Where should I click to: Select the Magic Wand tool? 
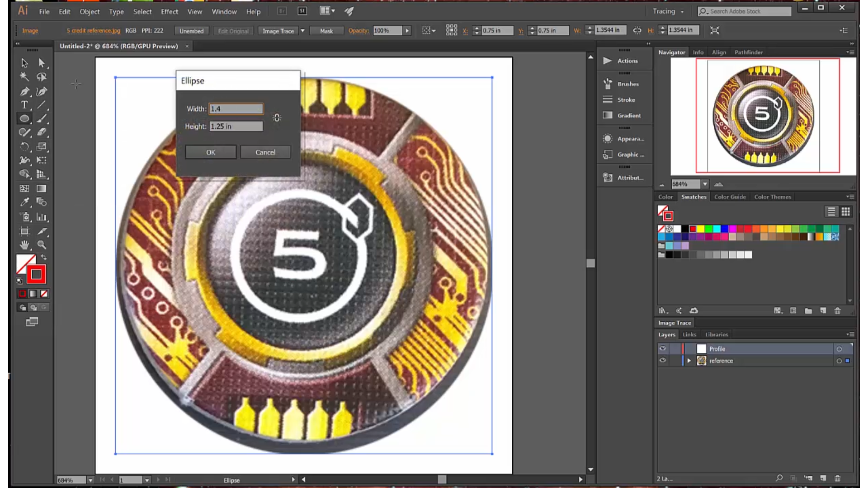pyautogui.click(x=24, y=77)
